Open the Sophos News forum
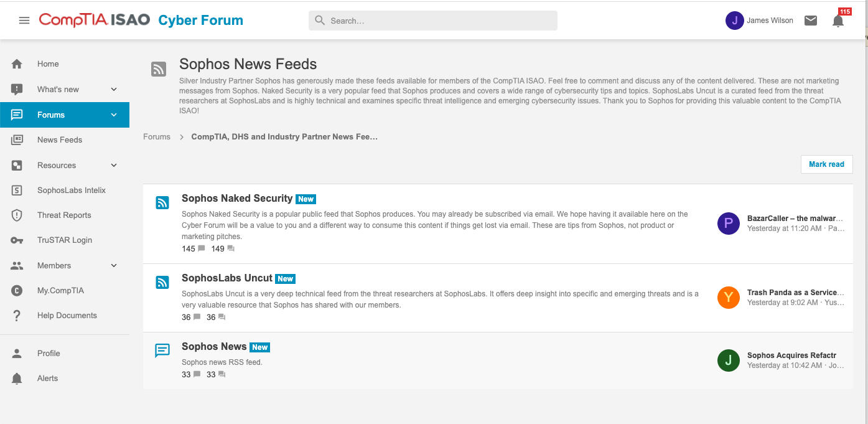This screenshot has height=424, width=868. tap(214, 347)
